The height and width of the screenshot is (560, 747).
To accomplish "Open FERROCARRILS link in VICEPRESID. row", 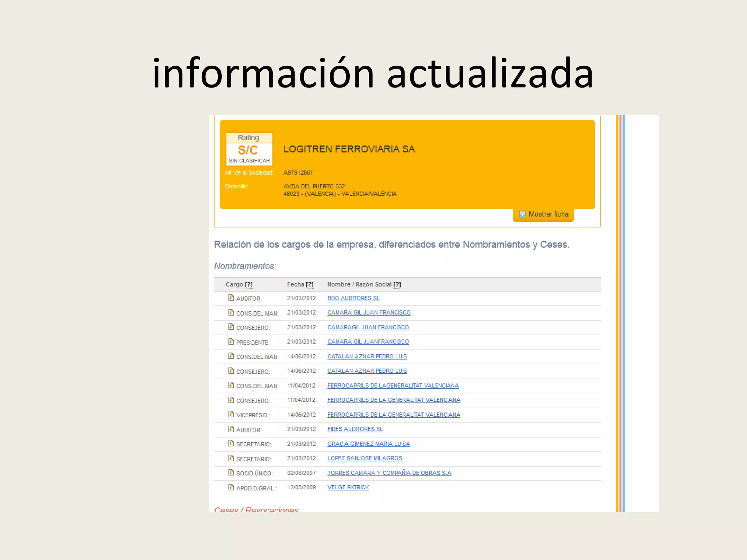I will pyautogui.click(x=394, y=415).
